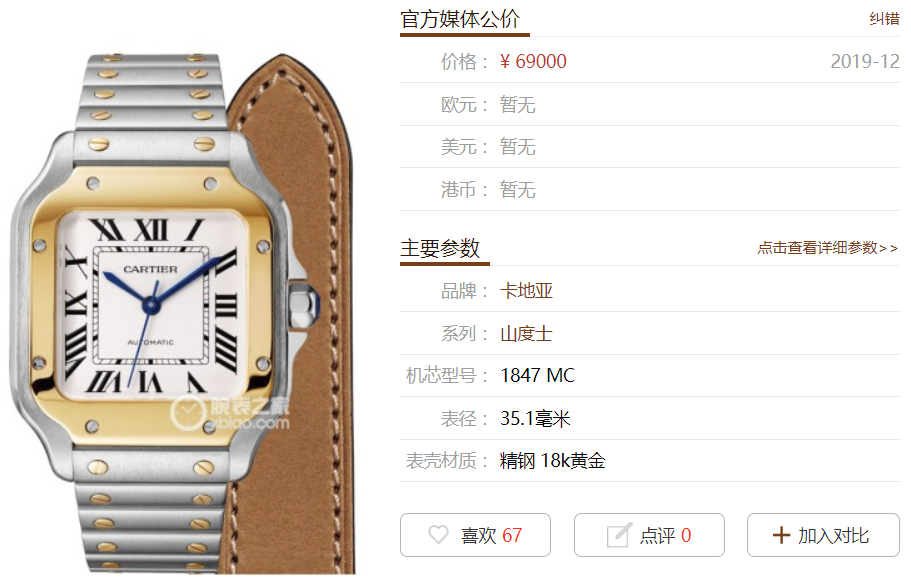Click the edit pencil icon for 点评

(x=619, y=534)
